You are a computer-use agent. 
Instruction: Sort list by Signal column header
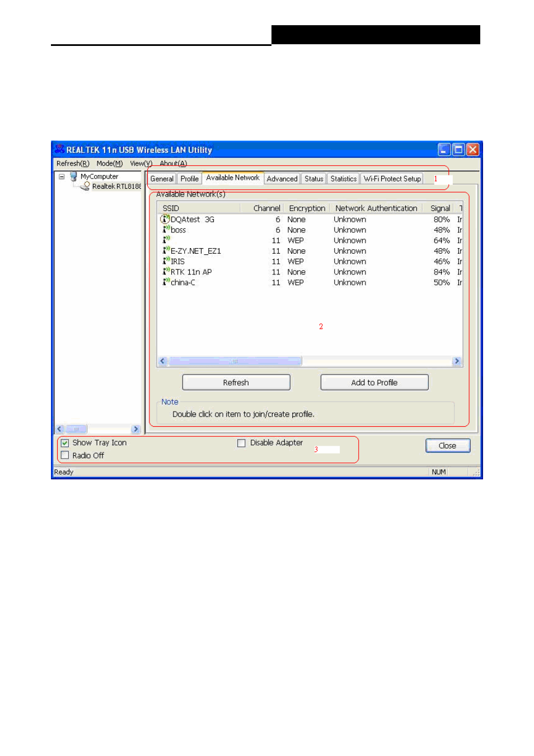click(440, 208)
